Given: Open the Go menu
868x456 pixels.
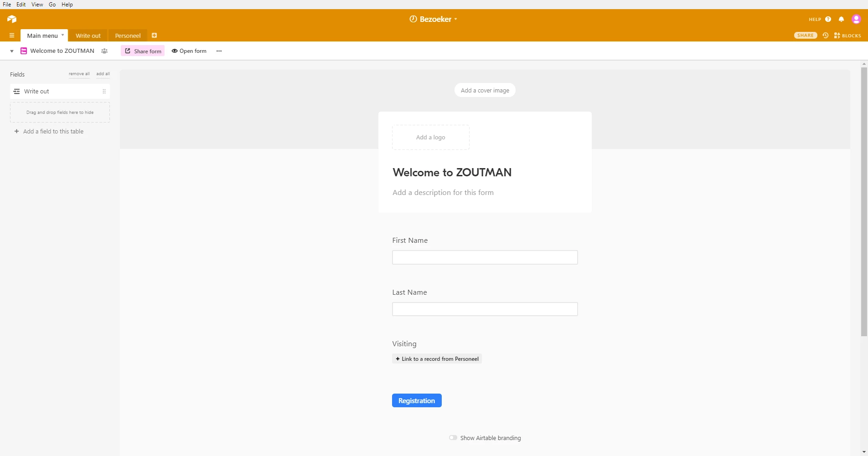Looking at the screenshot, I should click(x=52, y=5).
